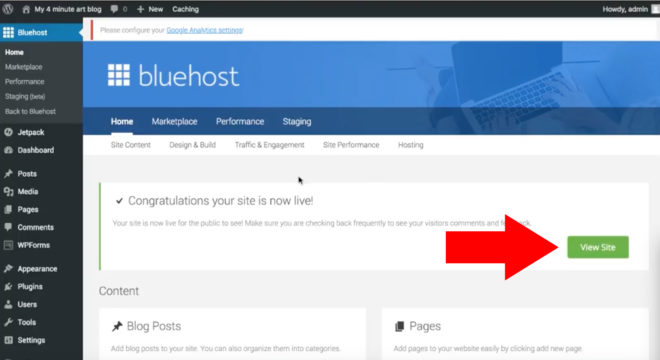Click the bluehost logo in banner
This screenshot has height=360, width=660.
tap(173, 75)
